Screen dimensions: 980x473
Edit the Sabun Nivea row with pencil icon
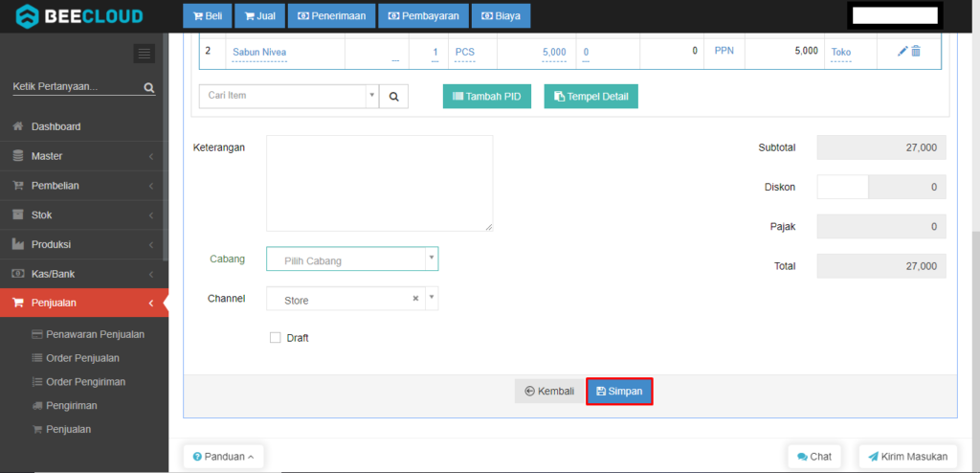902,52
